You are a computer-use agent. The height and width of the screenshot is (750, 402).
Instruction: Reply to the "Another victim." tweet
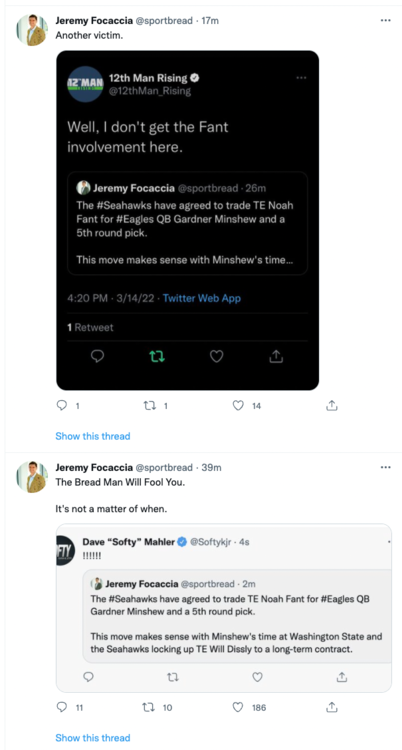[62, 406]
